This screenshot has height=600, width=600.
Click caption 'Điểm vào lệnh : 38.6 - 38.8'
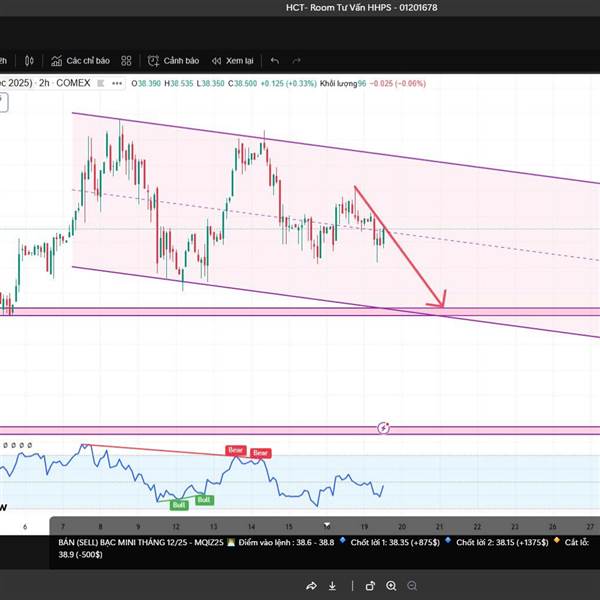point(286,542)
